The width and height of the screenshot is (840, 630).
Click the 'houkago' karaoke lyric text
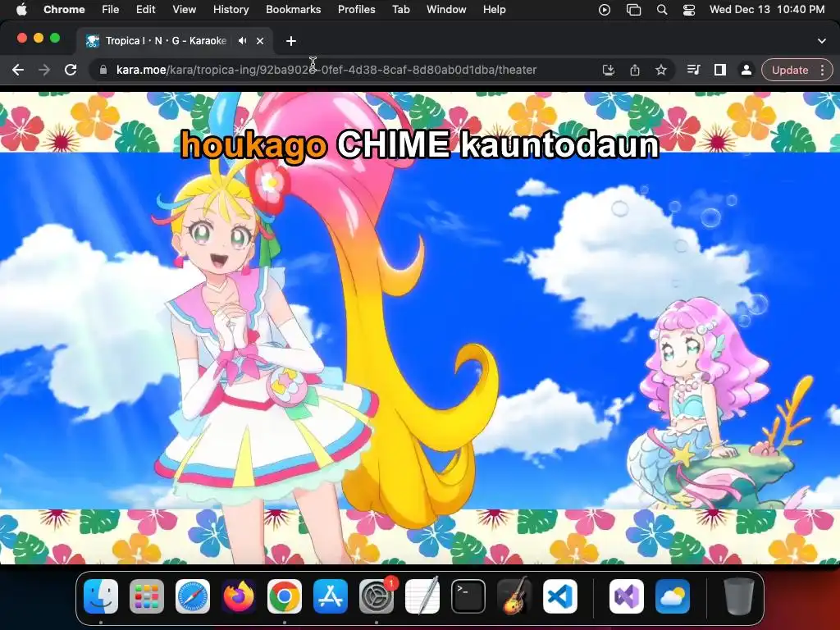[x=253, y=144]
